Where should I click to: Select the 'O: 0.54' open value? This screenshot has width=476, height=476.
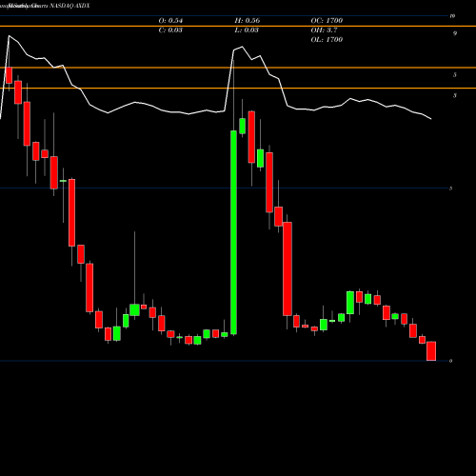pos(170,21)
